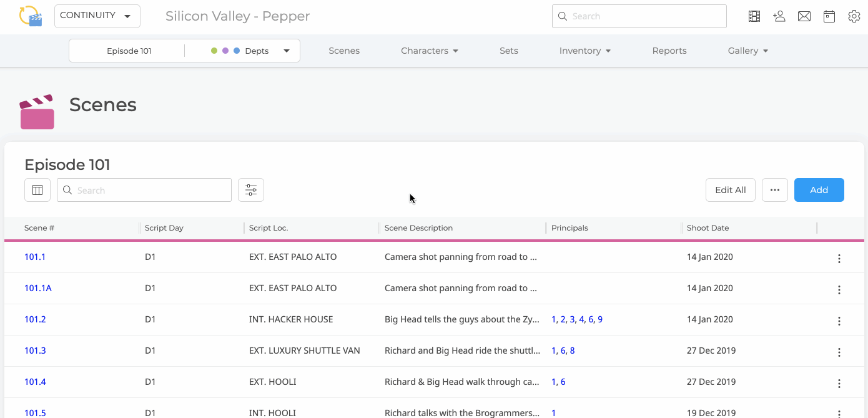Click the add user icon
Viewport: 868px width, 418px height.
tap(779, 17)
